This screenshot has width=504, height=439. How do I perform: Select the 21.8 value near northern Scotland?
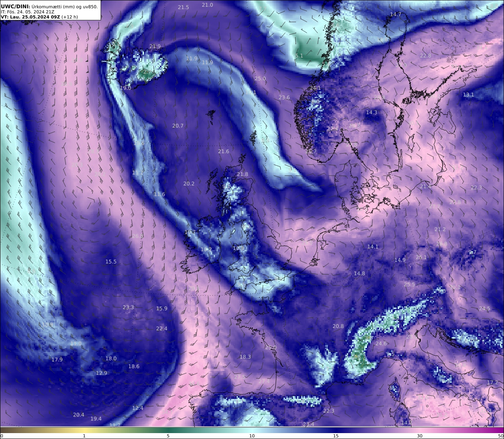coord(243,174)
